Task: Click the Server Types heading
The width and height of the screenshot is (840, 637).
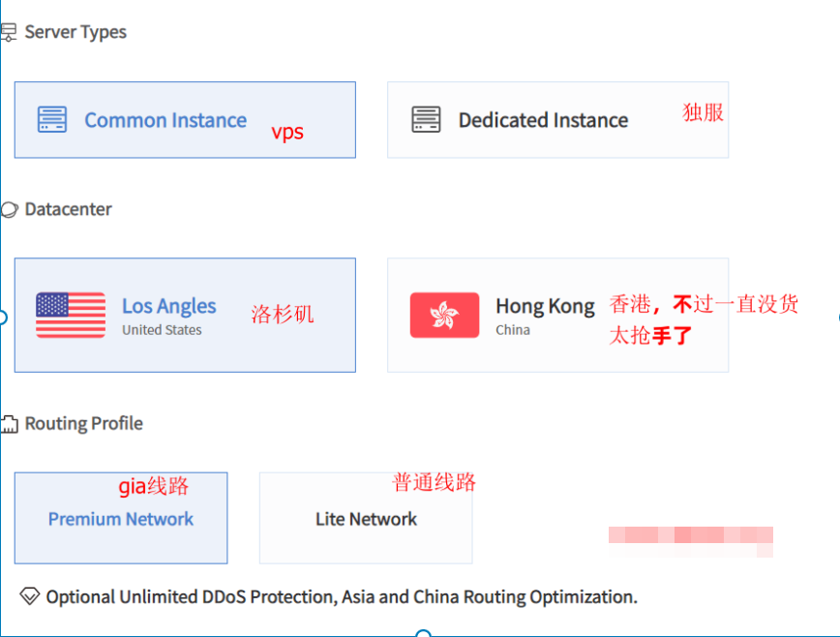Action: tap(75, 32)
